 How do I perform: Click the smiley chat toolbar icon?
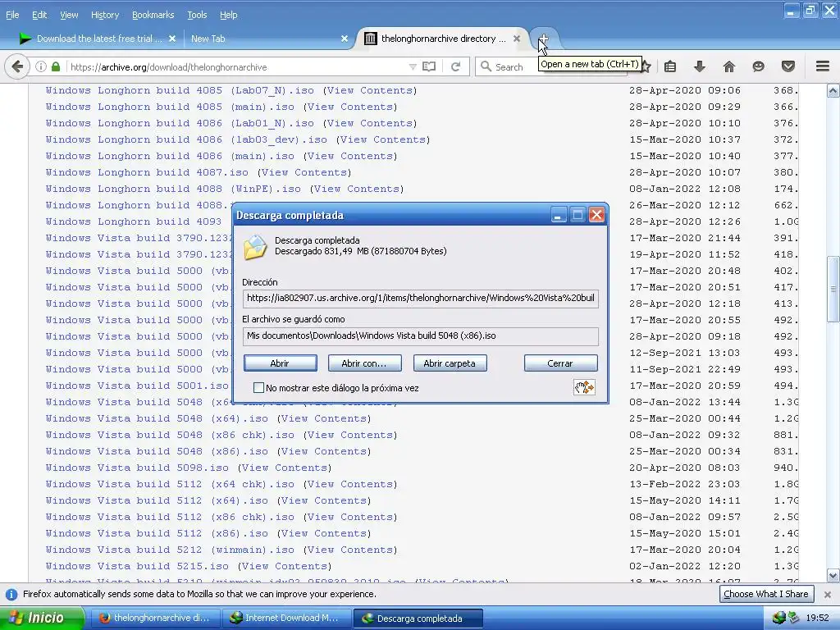tap(758, 66)
